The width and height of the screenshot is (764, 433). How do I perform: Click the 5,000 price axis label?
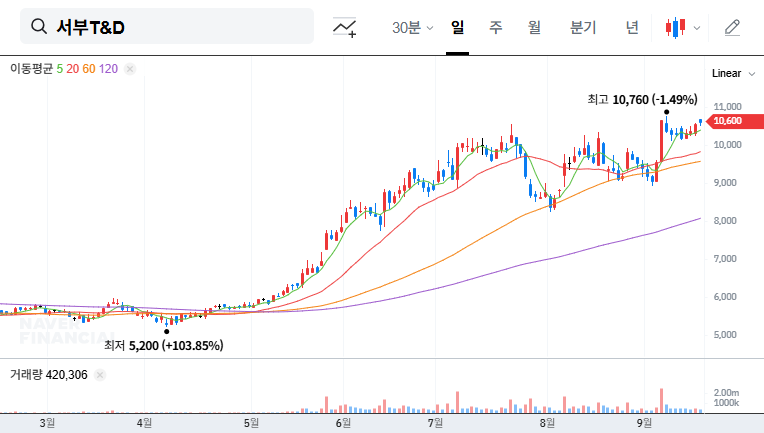click(726, 335)
